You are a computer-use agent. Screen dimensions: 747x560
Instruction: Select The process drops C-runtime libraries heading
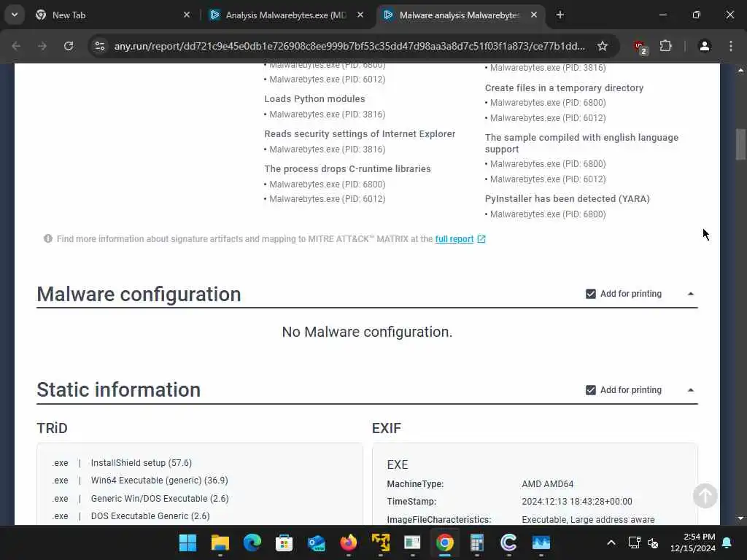[x=347, y=168]
